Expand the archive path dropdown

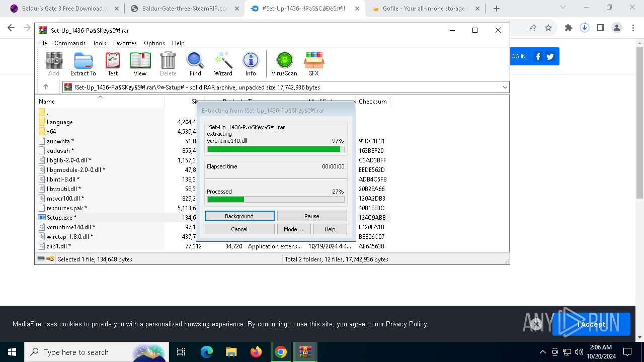point(505,87)
